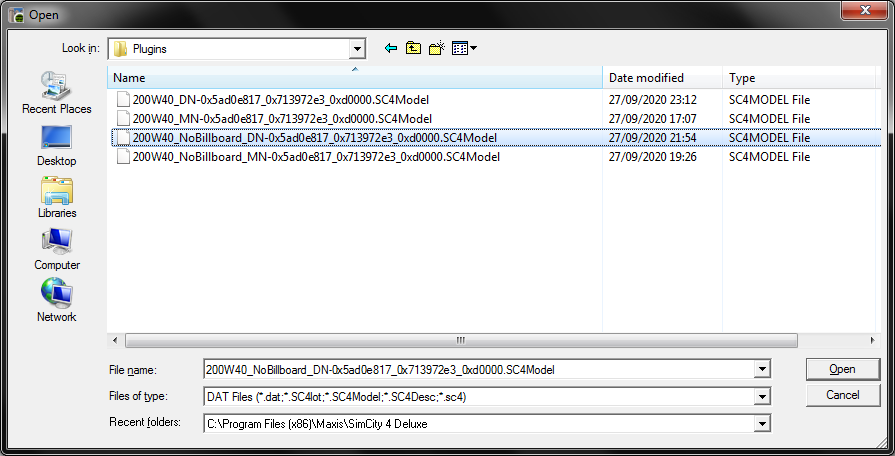The height and width of the screenshot is (456, 895).
Task: Sort files by Type column header
Action: 799,78
